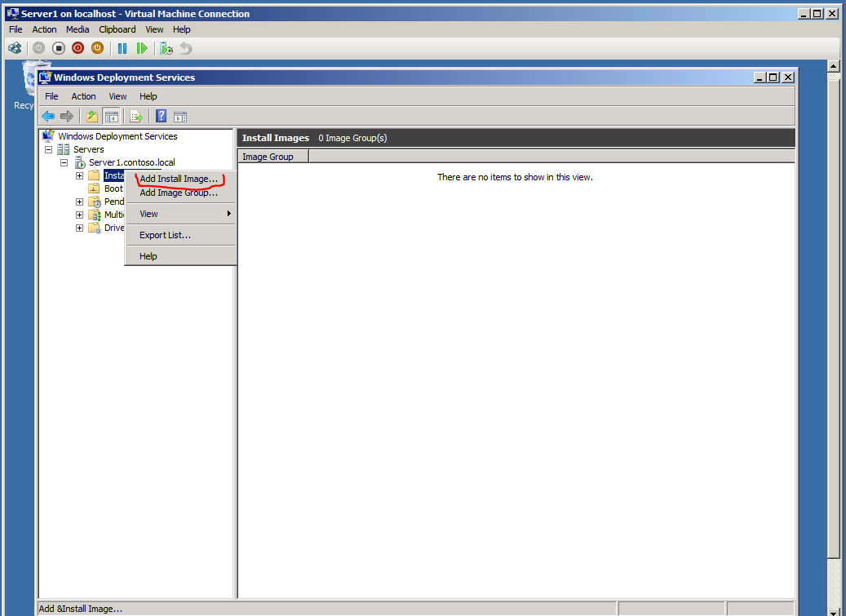This screenshot has width=846, height=616.
Task: Maximize the Windows Deployment Services window
Action: tap(773, 78)
